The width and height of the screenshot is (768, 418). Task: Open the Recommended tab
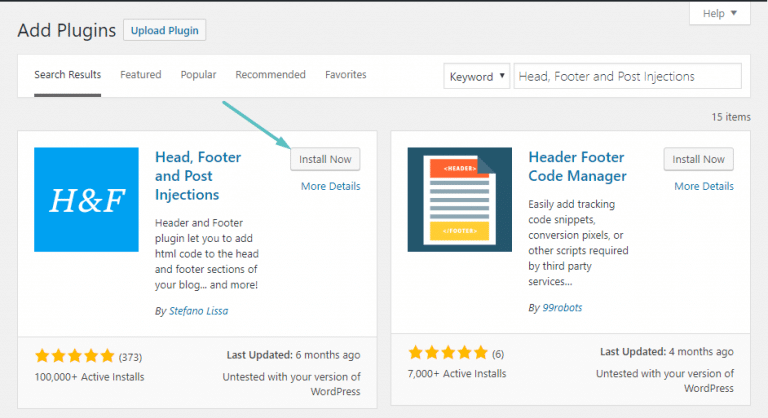(x=270, y=75)
